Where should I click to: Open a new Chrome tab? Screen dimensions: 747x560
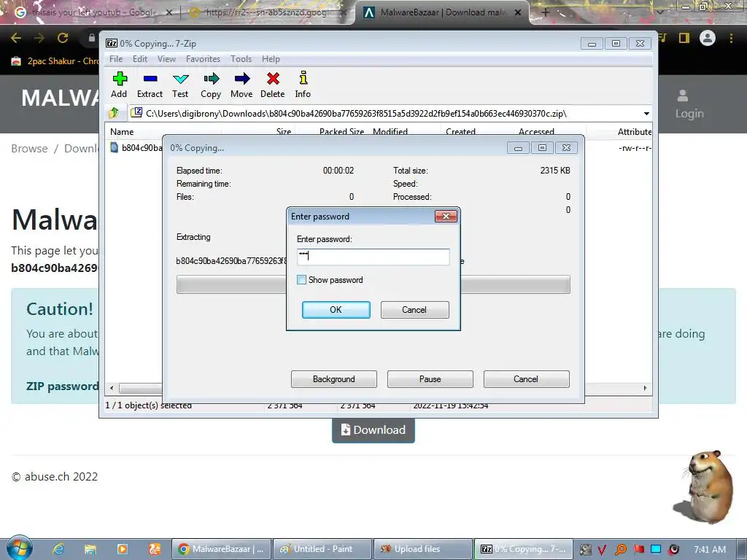(x=546, y=12)
